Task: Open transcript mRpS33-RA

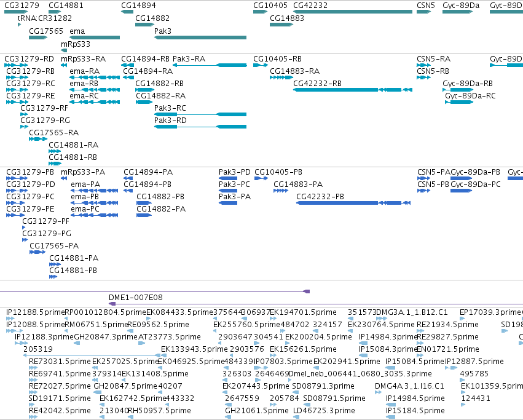Action: [x=83, y=59]
